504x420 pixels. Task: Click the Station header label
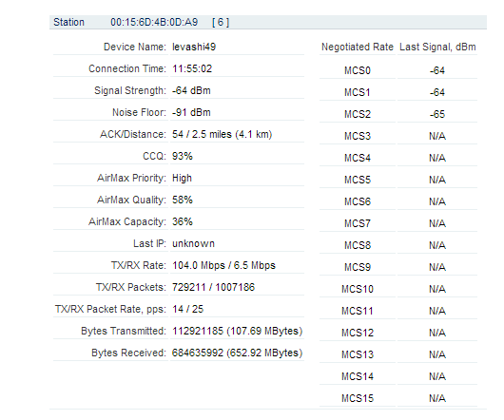pyautogui.click(x=68, y=22)
